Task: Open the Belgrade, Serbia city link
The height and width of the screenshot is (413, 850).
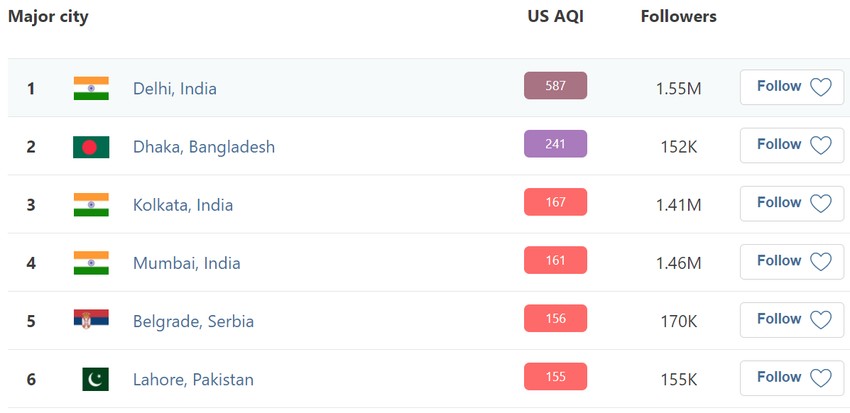Action: (193, 321)
